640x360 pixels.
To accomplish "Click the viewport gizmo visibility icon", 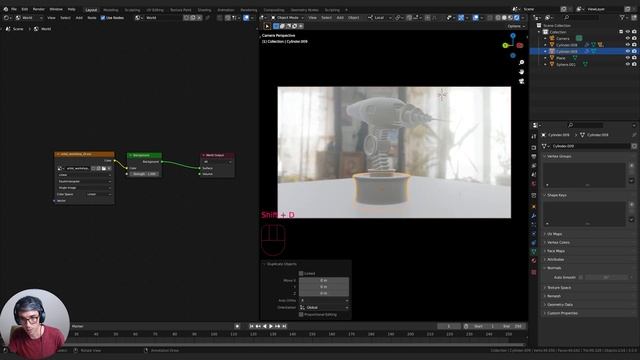I will pyautogui.click(x=461, y=18).
